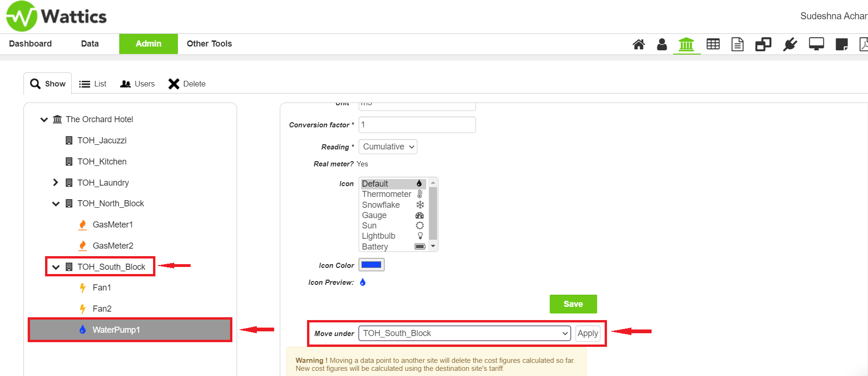Image resolution: width=868 pixels, height=376 pixels.
Task: Open the Move under dropdown
Action: pos(464,333)
